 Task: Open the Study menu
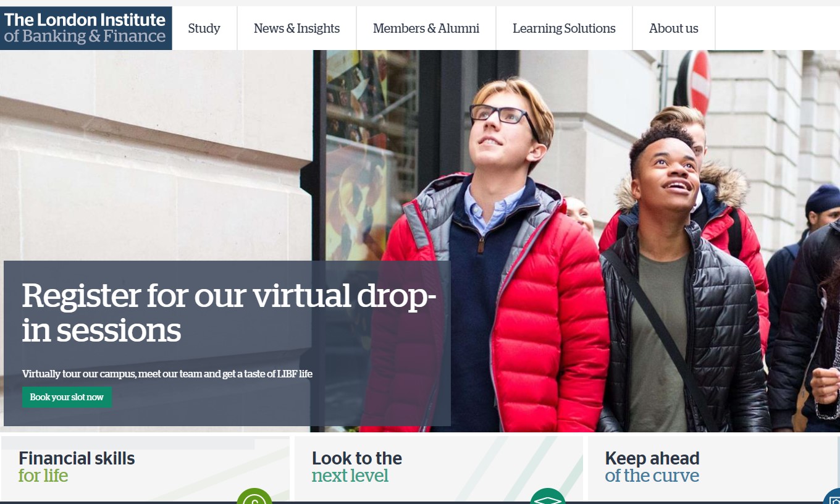click(204, 28)
